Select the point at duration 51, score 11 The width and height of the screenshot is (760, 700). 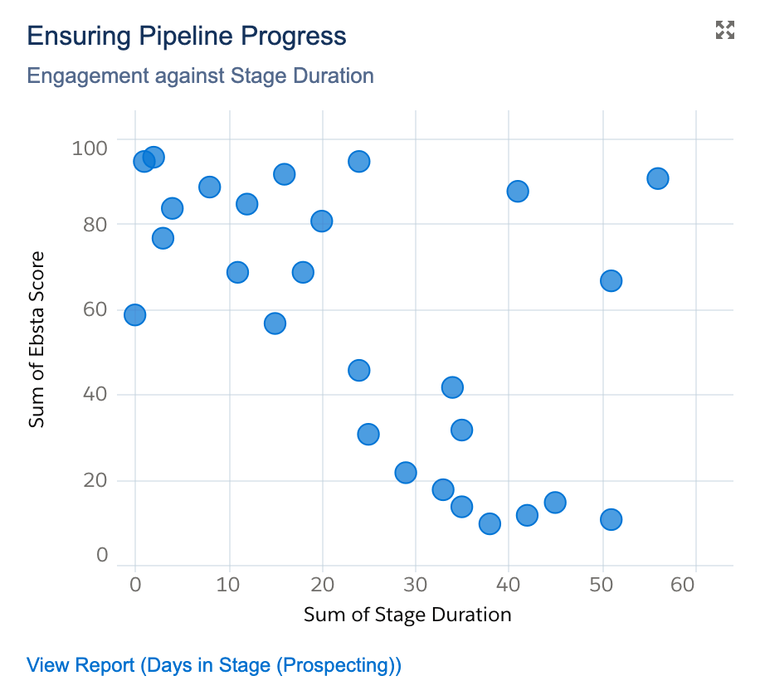click(x=611, y=519)
